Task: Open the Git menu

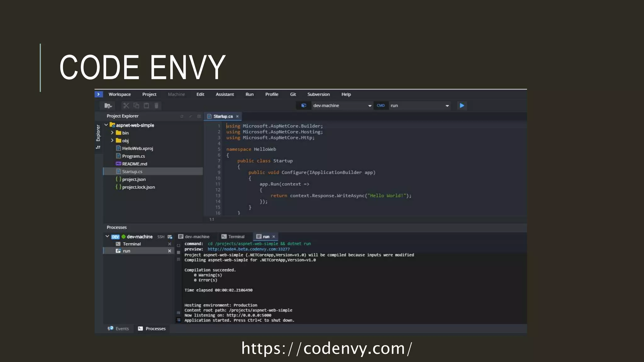Action: 293,94
